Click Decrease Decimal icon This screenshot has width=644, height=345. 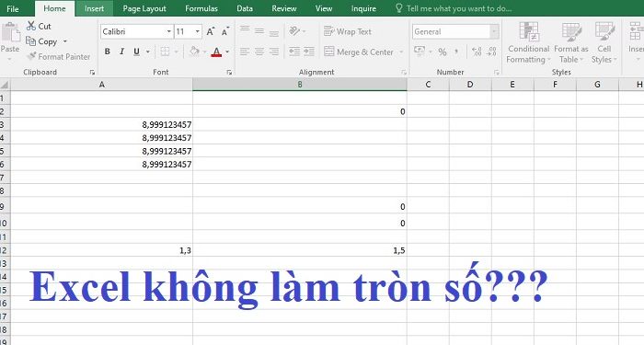click(x=491, y=52)
